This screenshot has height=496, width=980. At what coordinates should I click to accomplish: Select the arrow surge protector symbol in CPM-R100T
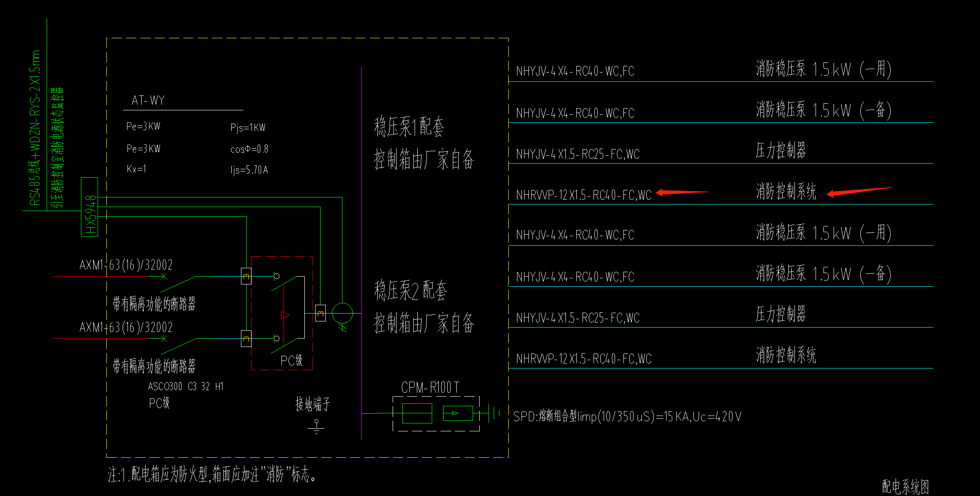click(x=458, y=413)
